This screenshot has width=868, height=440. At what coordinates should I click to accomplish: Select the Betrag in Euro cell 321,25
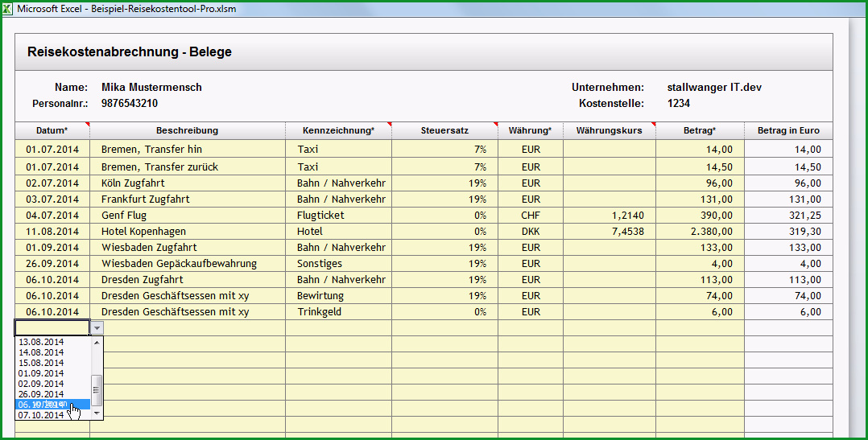click(x=788, y=215)
